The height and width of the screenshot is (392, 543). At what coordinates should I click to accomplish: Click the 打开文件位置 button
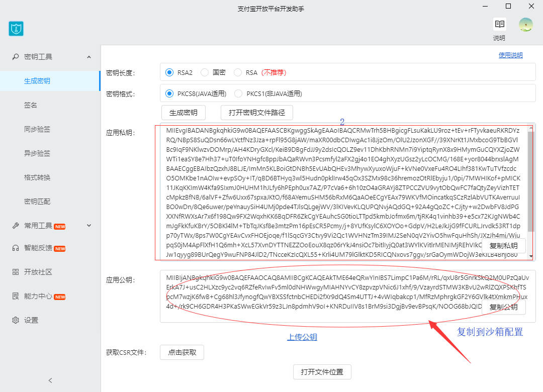[x=322, y=372]
